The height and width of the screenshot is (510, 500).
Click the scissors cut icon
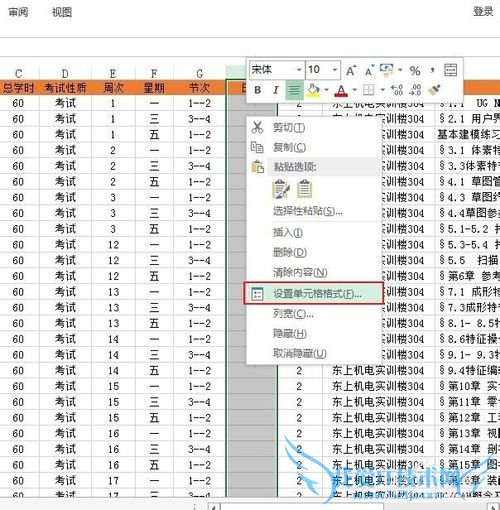(257, 127)
